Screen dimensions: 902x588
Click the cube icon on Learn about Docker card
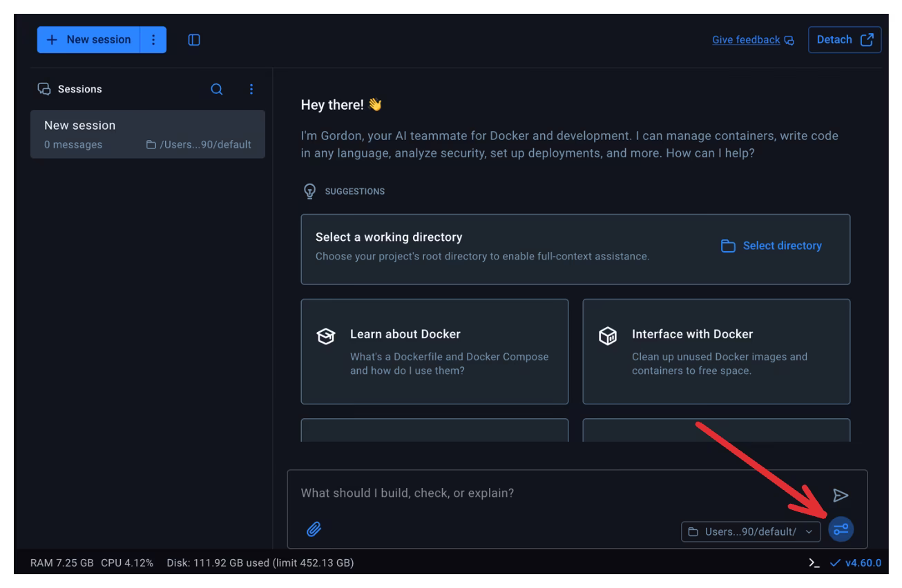(325, 335)
